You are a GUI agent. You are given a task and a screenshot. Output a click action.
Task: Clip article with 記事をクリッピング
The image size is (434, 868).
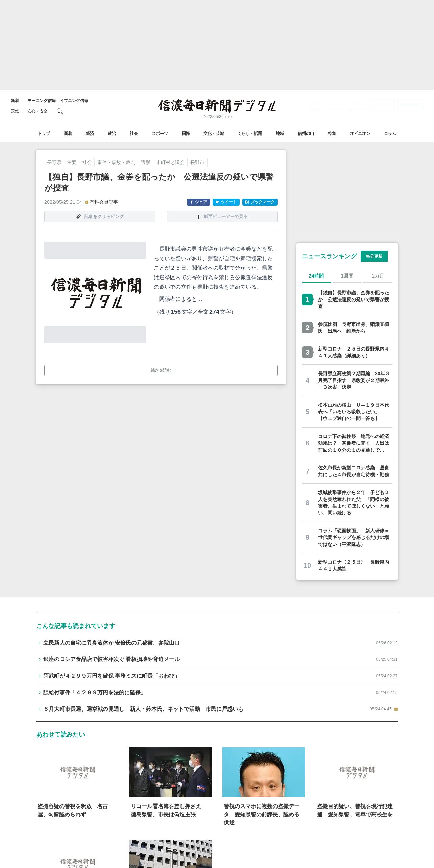coord(100,217)
